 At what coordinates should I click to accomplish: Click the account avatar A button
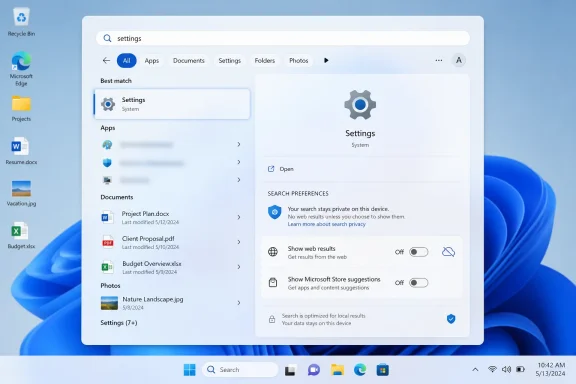pos(458,60)
